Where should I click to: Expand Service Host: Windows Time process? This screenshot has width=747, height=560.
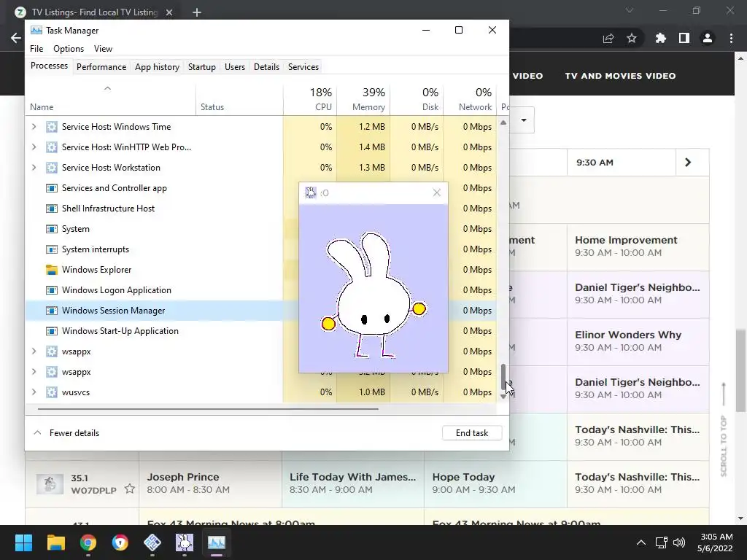coord(34,127)
